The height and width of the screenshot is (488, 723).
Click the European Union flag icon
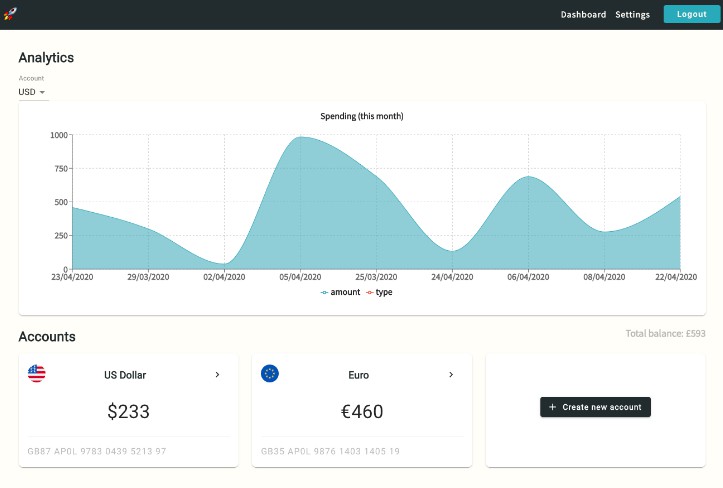(270, 374)
